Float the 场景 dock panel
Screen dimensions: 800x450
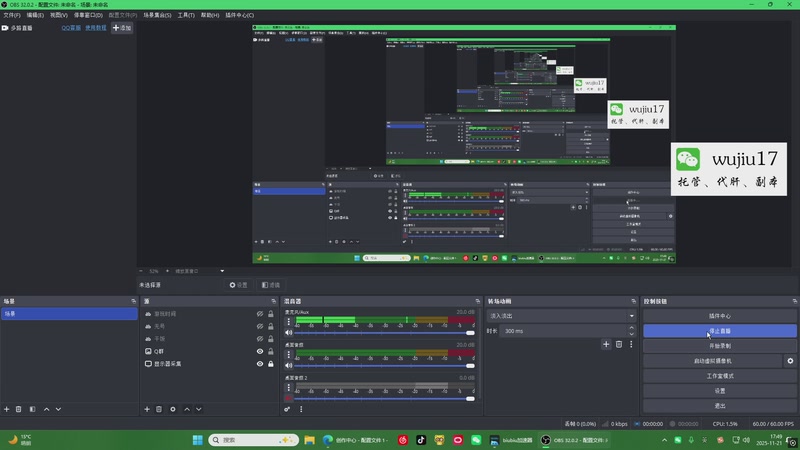click(134, 302)
